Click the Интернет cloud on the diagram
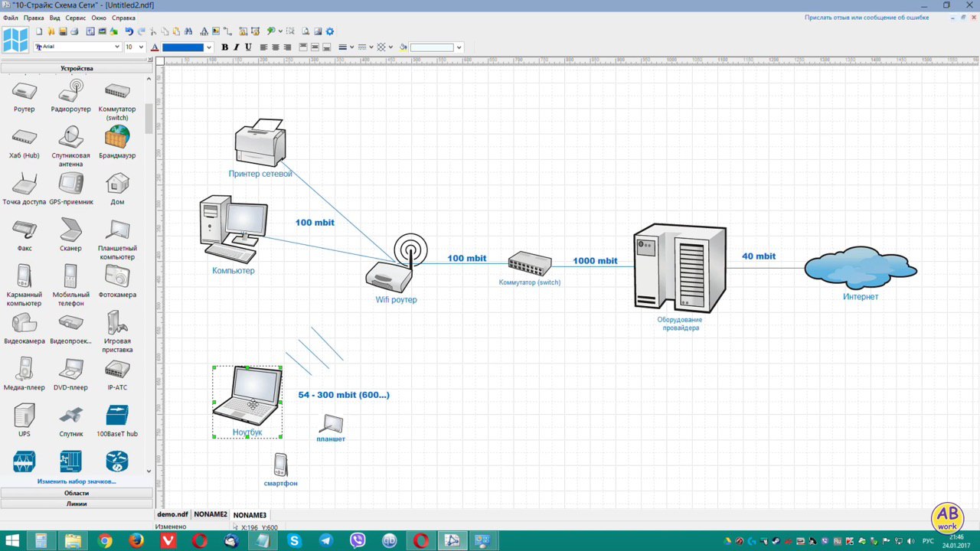The image size is (980, 551). point(861,268)
